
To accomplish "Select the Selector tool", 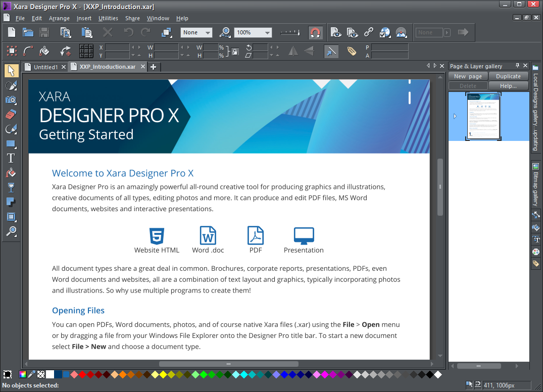I will pyautogui.click(x=11, y=71).
